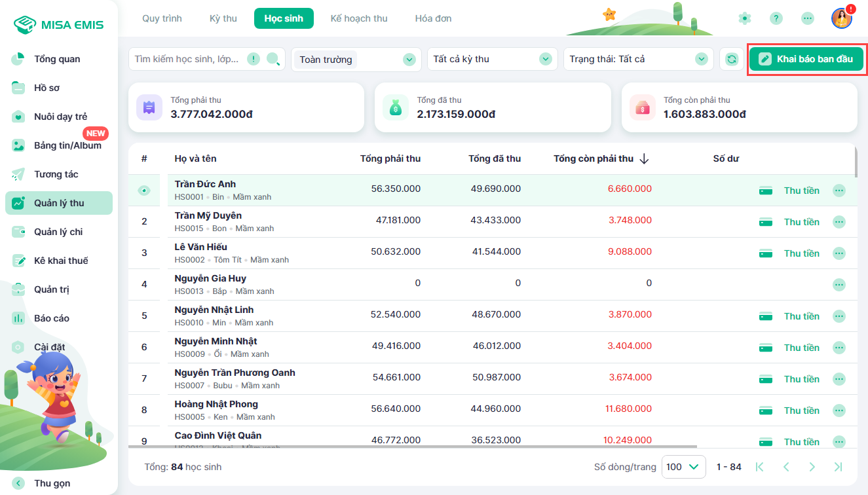Collapse the sidebar with Thu gọn
The width and height of the screenshot is (868, 495).
[x=19, y=483]
